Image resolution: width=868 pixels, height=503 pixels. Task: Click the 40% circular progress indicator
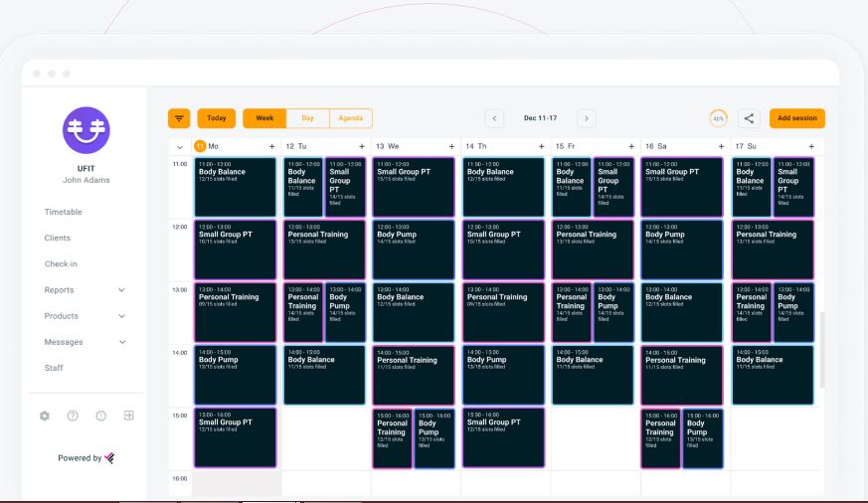(717, 118)
